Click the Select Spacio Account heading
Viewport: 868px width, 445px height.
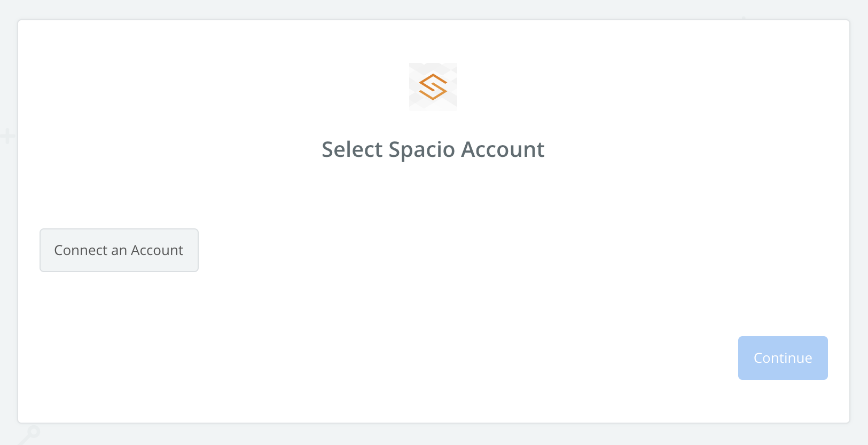(433, 149)
